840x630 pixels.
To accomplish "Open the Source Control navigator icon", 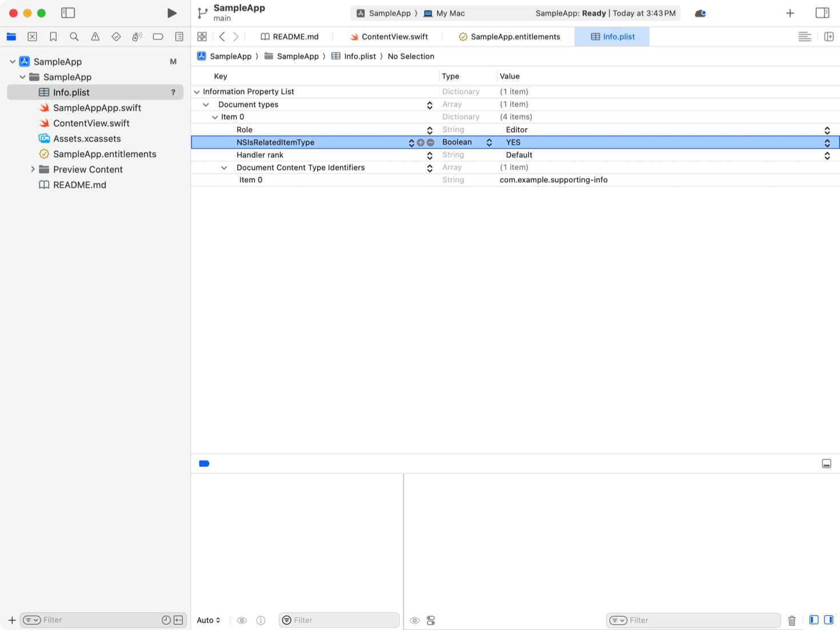I will (x=33, y=37).
